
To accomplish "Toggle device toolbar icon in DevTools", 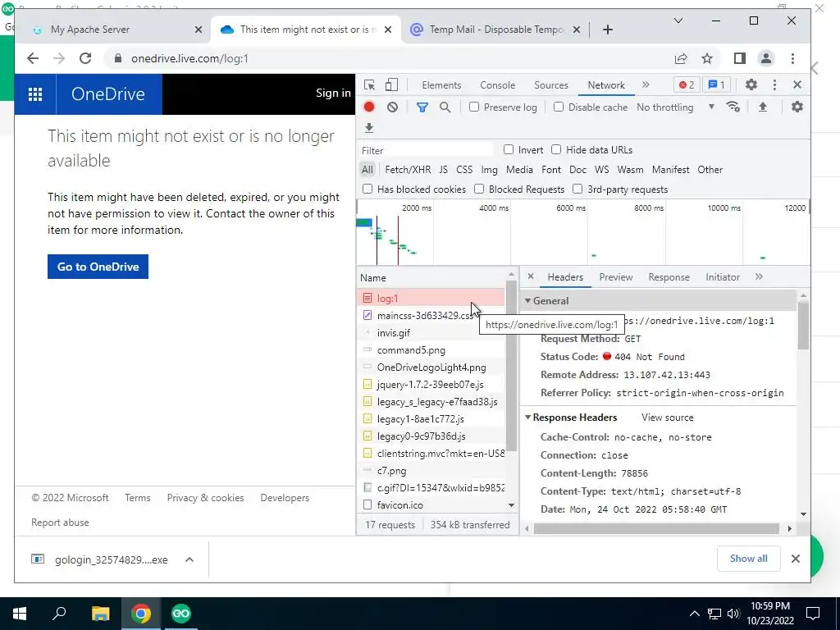I will (391, 85).
